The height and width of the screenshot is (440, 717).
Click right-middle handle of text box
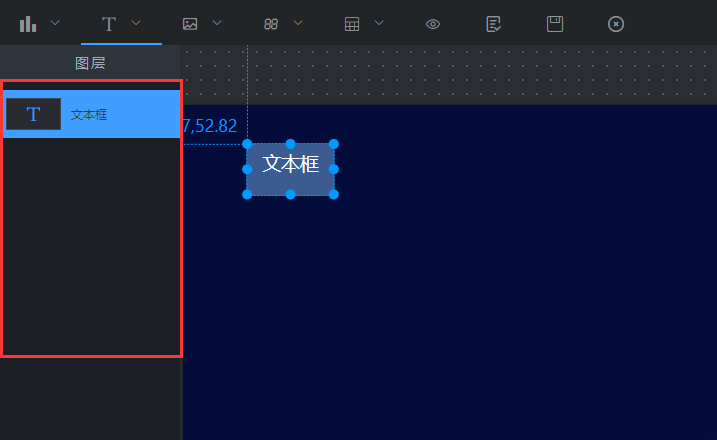334,169
